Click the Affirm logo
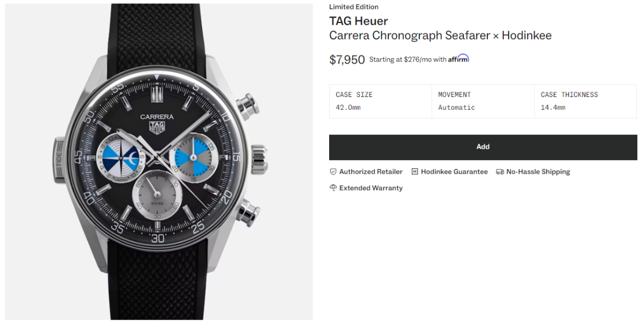 point(458,59)
